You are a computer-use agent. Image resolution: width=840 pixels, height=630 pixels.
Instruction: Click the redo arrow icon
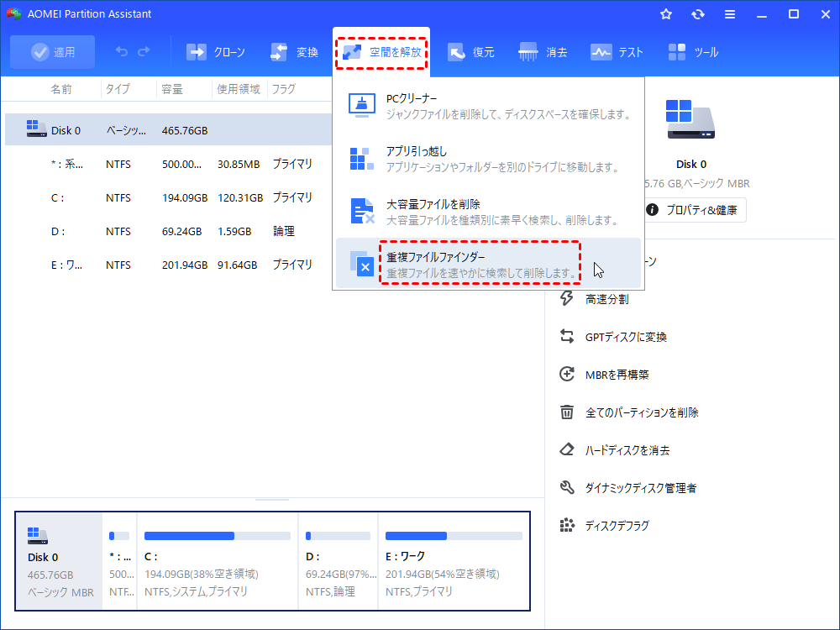coord(144,51)
